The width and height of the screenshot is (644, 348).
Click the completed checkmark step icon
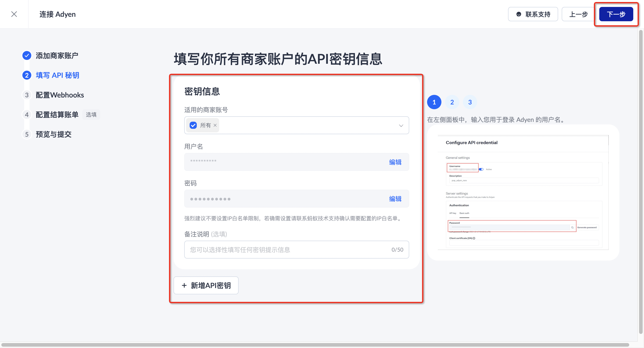point(27,55)
